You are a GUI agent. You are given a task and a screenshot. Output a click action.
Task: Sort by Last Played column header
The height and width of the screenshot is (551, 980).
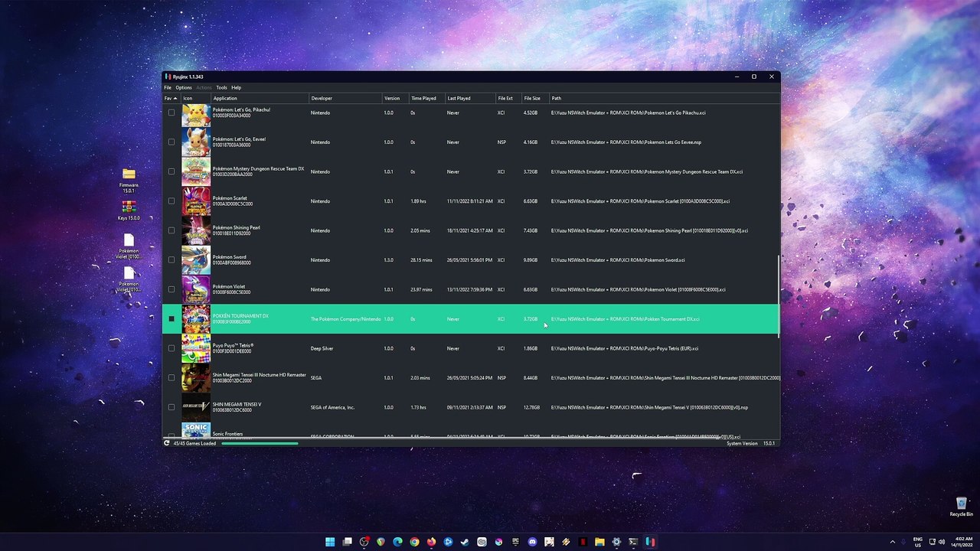tap(469, 98)
